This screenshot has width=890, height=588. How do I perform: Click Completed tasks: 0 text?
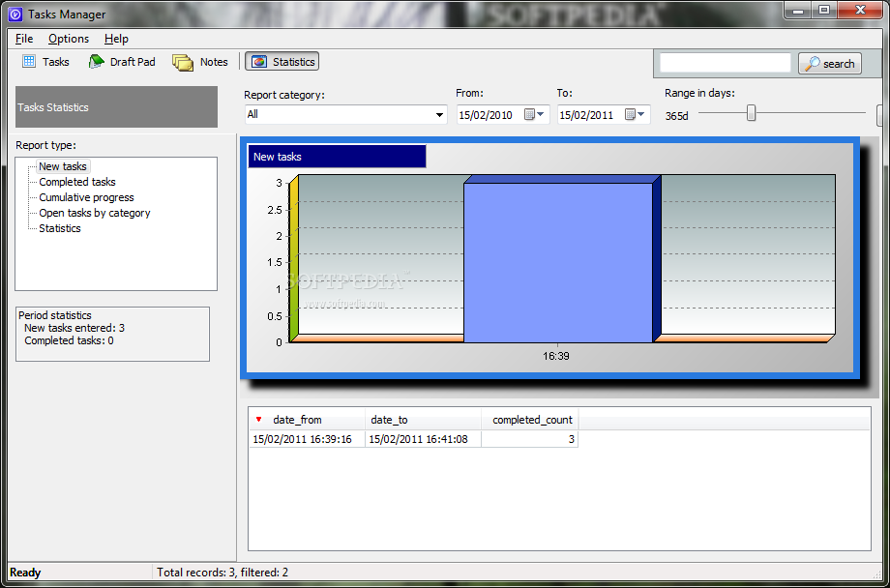coord(69,340)
